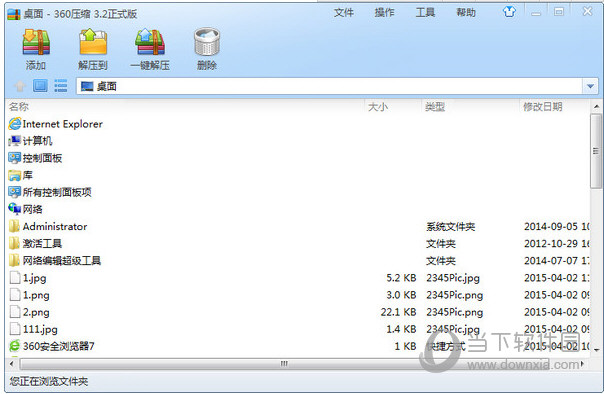Open the 文件 menu
604x394 pixels.
coord(344,13)
